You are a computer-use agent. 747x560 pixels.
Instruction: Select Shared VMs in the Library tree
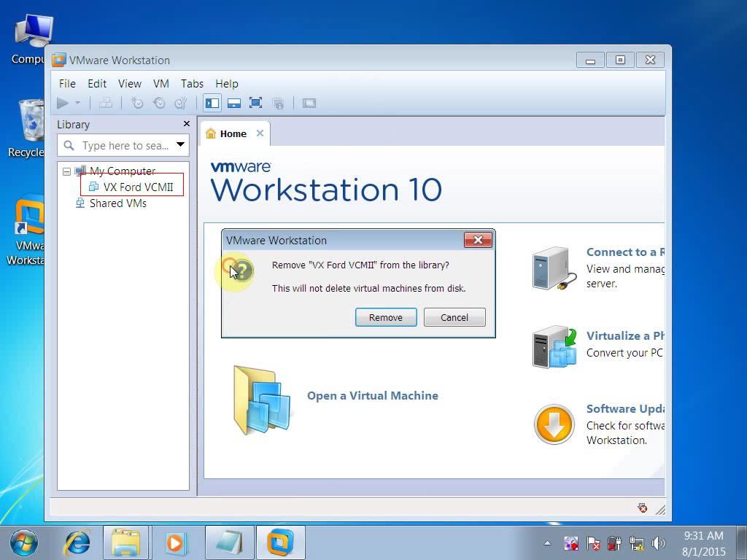(117, 203)
